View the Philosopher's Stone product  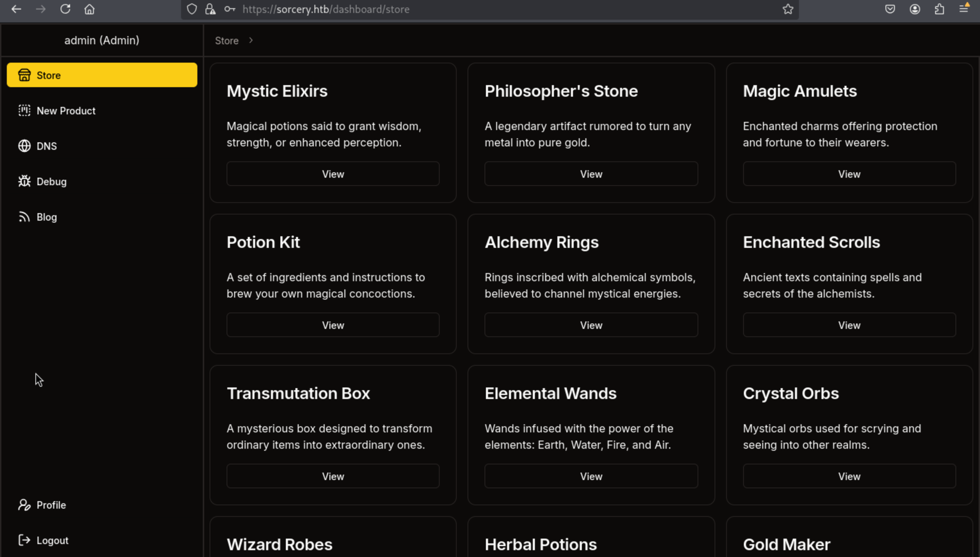click(591, 174)
